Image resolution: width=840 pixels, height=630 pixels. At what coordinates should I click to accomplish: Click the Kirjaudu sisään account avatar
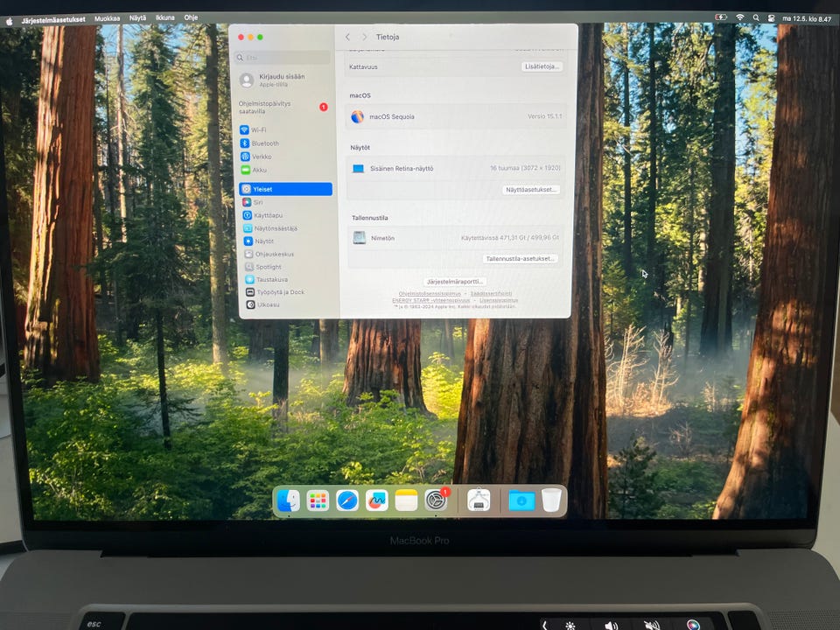click(x=247, y=80)
